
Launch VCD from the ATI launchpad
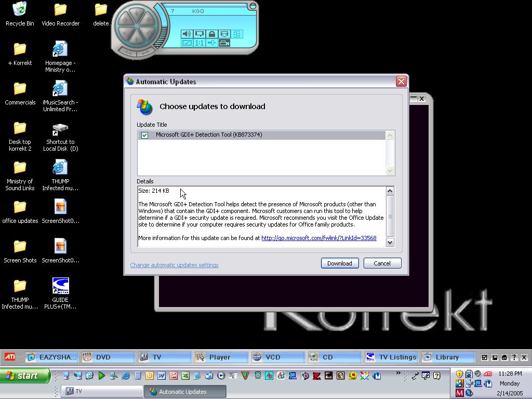278,357
